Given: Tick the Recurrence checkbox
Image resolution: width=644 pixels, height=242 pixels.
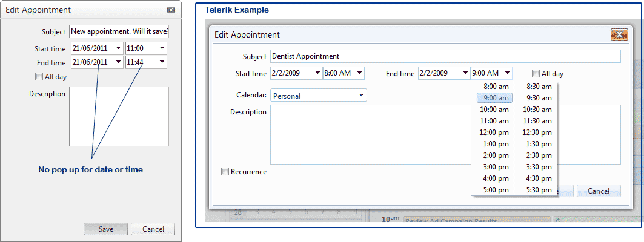Looking at the screenshot, I should [x=225, y=172].
